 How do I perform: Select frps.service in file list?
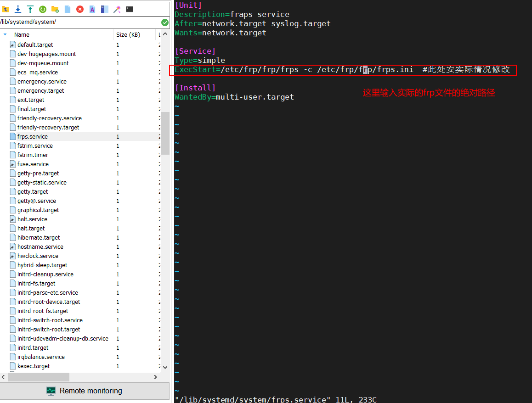33,137
